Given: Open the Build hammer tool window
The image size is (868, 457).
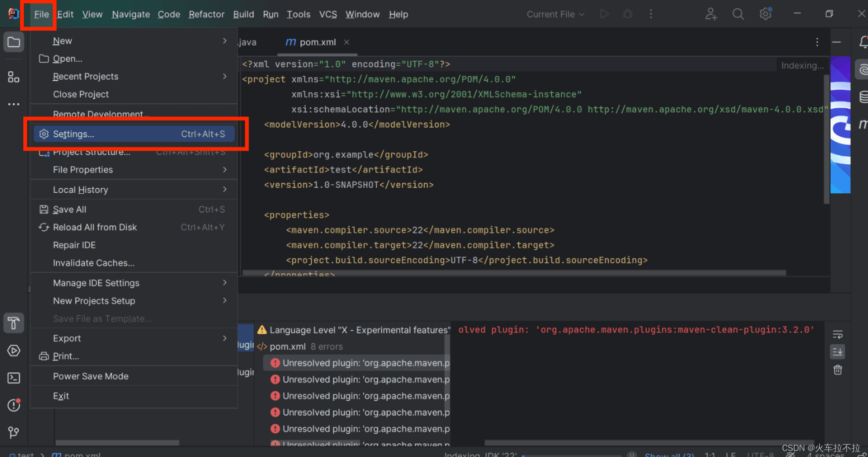Looking at the screenshot, I should coord(14,323).
